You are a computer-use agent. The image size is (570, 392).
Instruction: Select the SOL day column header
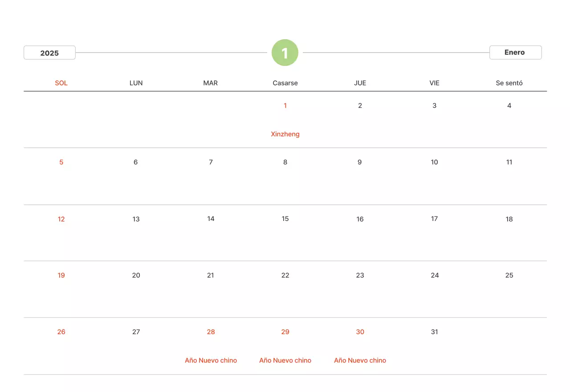(61, 83)
